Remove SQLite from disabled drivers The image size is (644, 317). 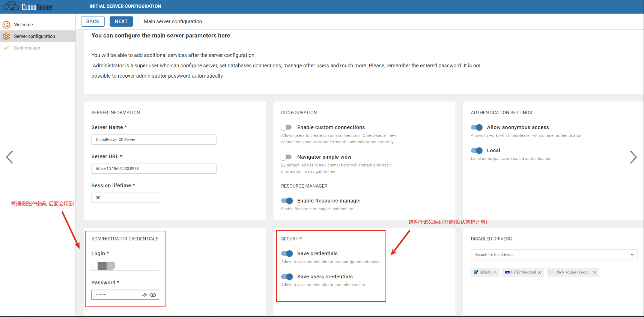coord(495,272)
